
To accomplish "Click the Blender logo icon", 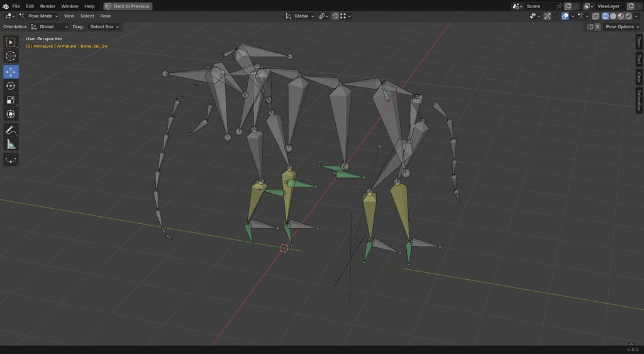I will tap(5, 6).
